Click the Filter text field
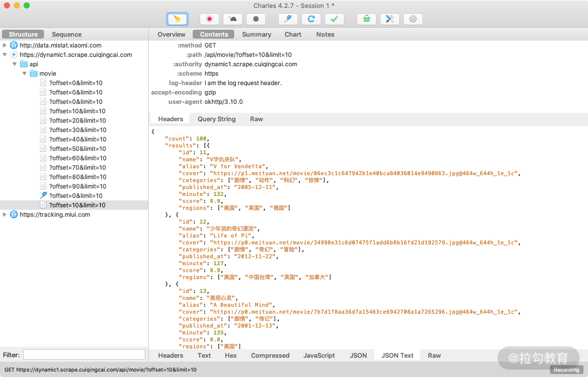Image resolution: width=588 pixels, height=377 pixels. (x=84, y=355)
